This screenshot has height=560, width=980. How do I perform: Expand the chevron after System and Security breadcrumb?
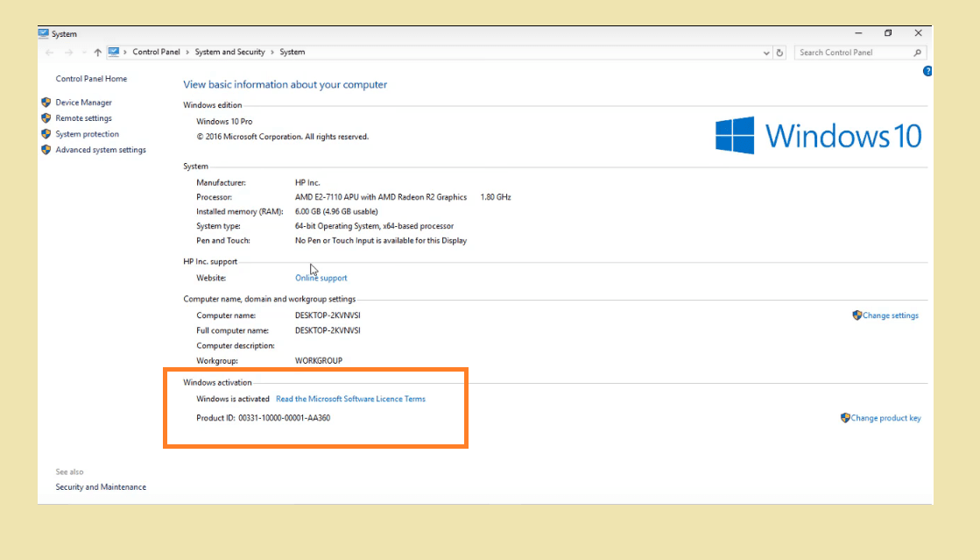[x=274, y=52]
